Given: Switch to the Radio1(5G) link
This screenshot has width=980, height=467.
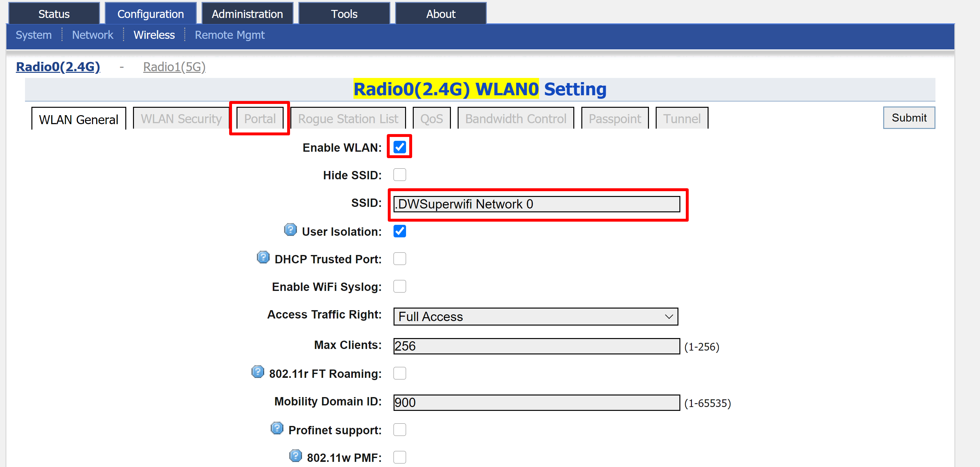Looking at the screenshot, I should pos(174,67).
